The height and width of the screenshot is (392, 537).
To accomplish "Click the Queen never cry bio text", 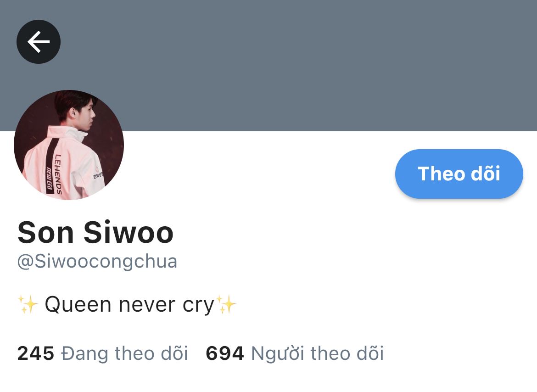I will [129, 304].
